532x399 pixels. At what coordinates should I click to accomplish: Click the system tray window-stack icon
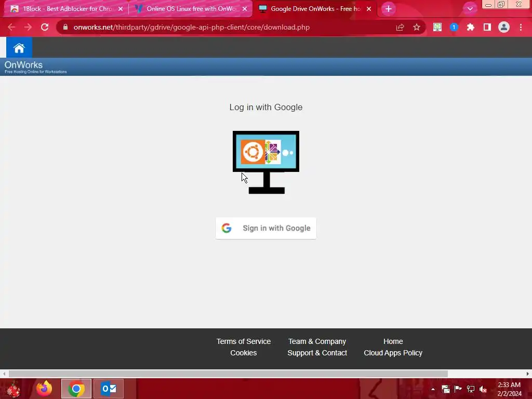coord(445,389)
